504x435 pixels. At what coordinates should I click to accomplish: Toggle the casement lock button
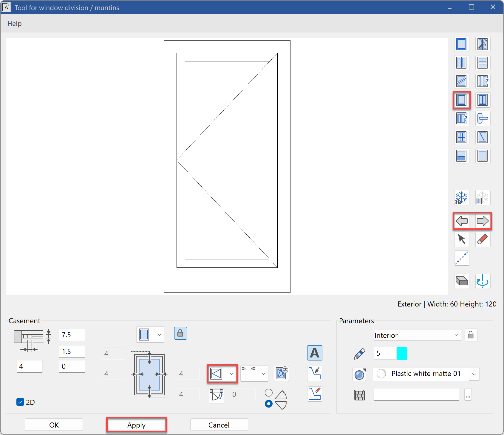point(180,333)
